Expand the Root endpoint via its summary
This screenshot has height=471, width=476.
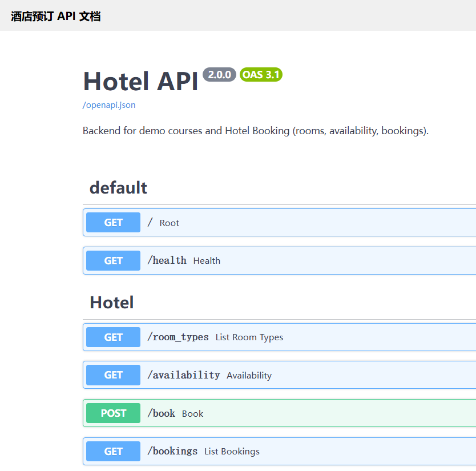(169, 223)
